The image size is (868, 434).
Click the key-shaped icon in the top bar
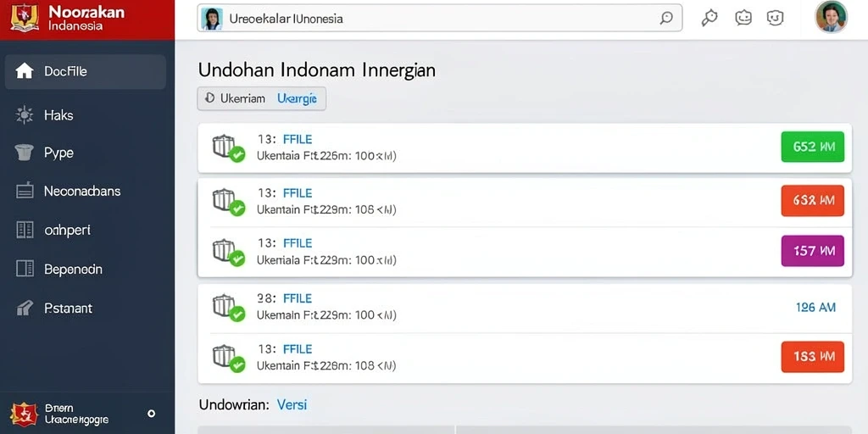tap(709, 18)
